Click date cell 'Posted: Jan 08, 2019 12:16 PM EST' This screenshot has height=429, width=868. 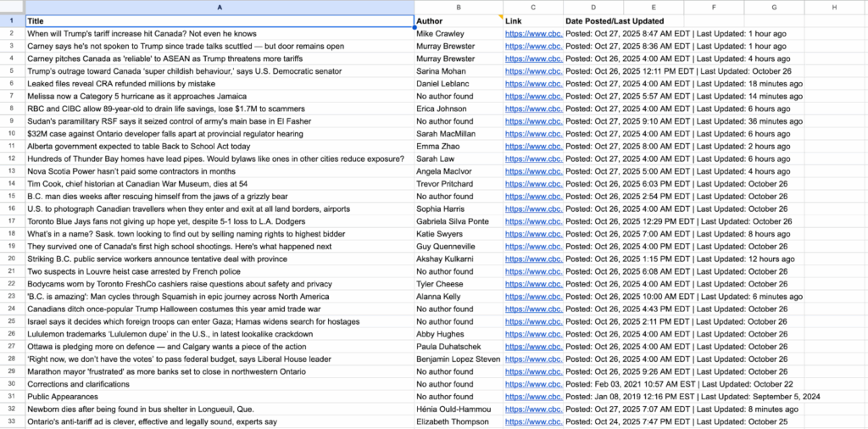[593, 397]
